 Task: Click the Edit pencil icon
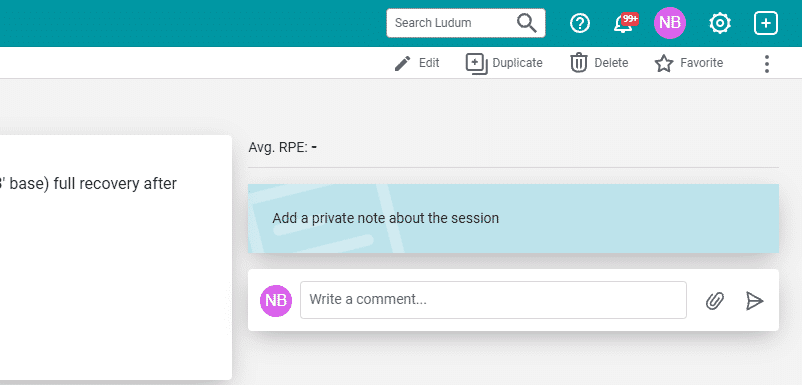pos(403,63)
